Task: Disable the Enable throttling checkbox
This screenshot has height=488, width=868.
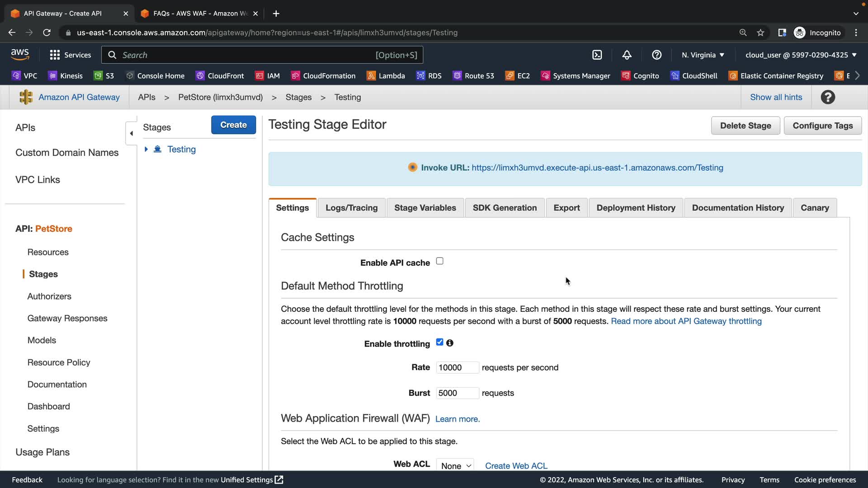Action: 439,342
